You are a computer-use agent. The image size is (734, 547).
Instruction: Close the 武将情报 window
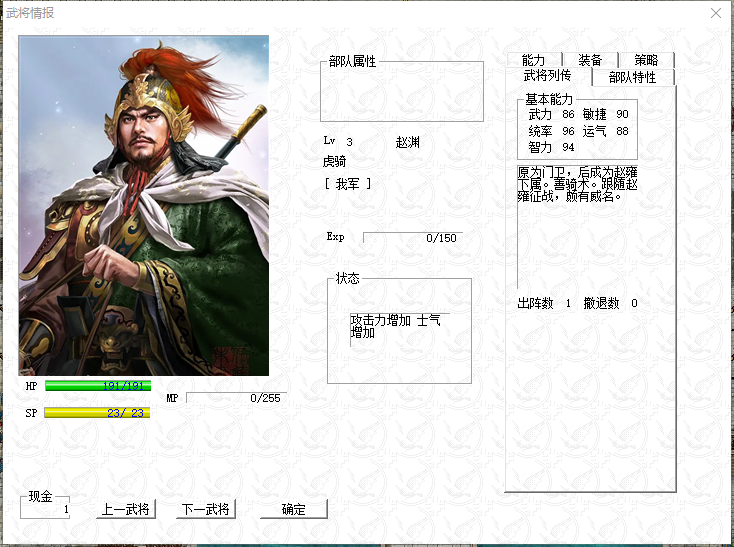716,13
